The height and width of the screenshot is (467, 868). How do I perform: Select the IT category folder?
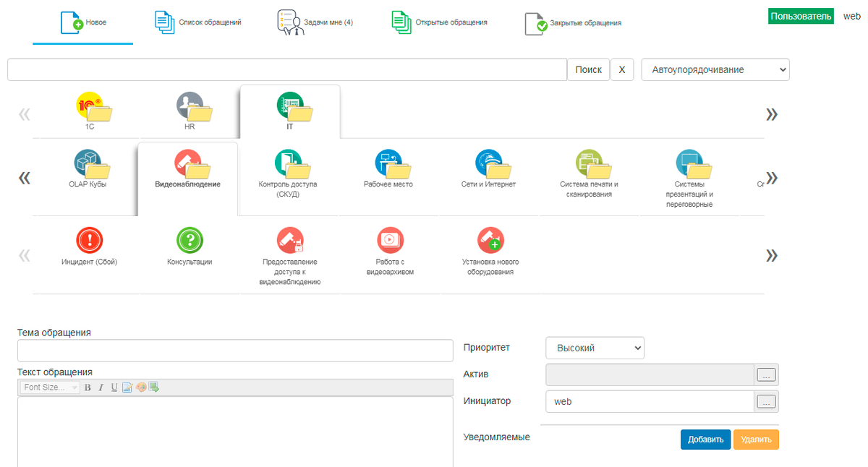[290, 112]
